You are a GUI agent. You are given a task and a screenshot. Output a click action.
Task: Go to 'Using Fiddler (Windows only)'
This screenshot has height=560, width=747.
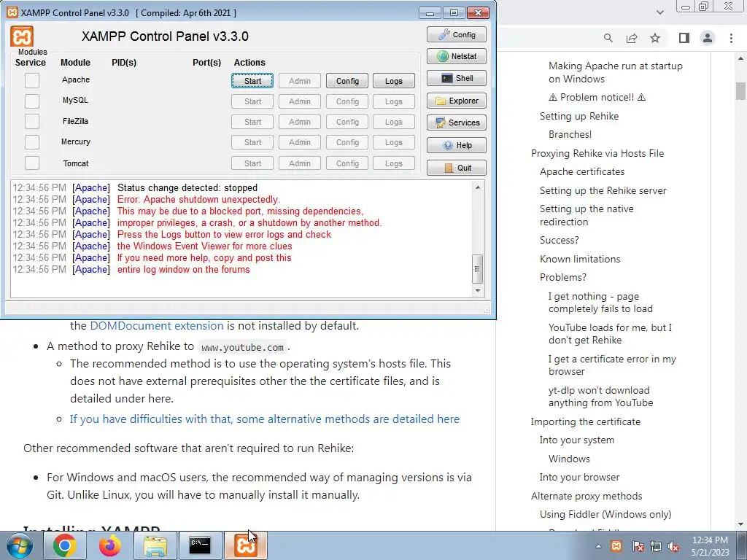pyautogui.click(x=605, y=514)
